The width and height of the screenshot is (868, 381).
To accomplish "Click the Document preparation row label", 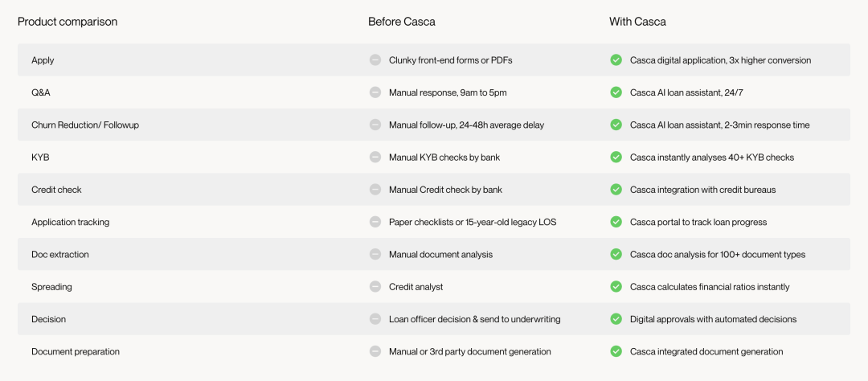I will tap(76, 351).
